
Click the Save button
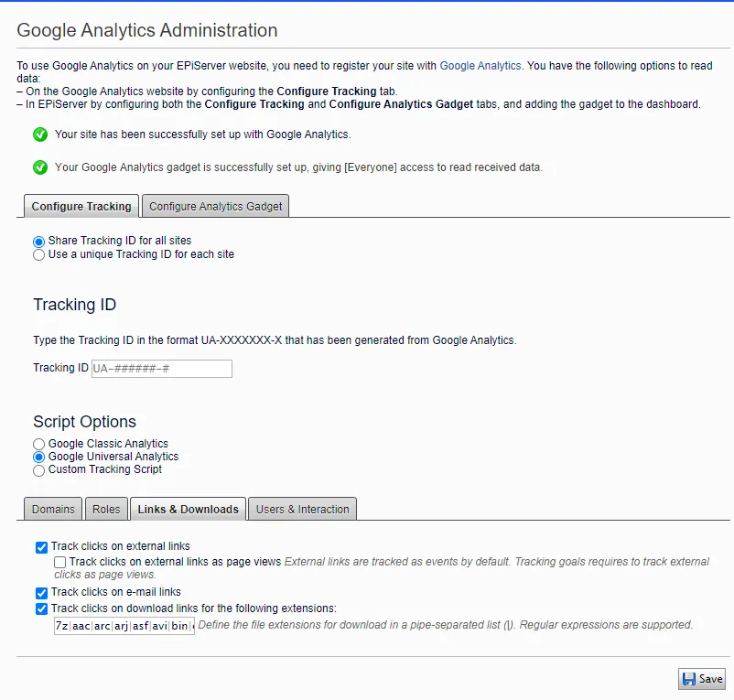tap(702, 679)
